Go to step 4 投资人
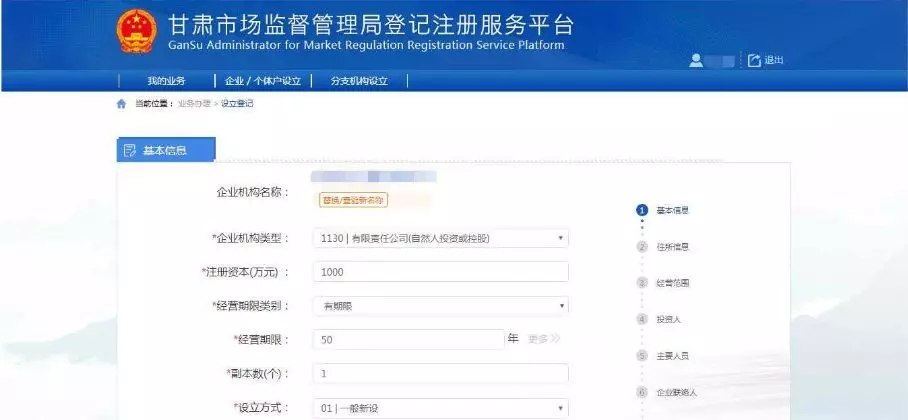 (x=659, y=319)
